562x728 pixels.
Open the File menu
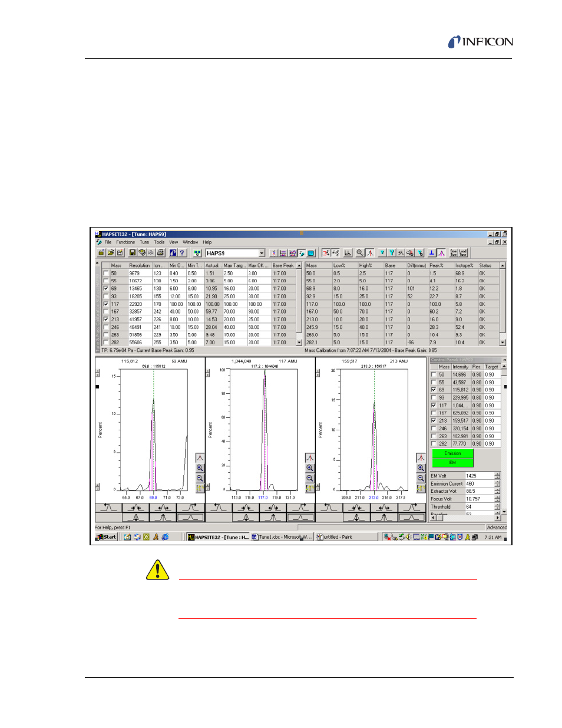click(108, 242)
